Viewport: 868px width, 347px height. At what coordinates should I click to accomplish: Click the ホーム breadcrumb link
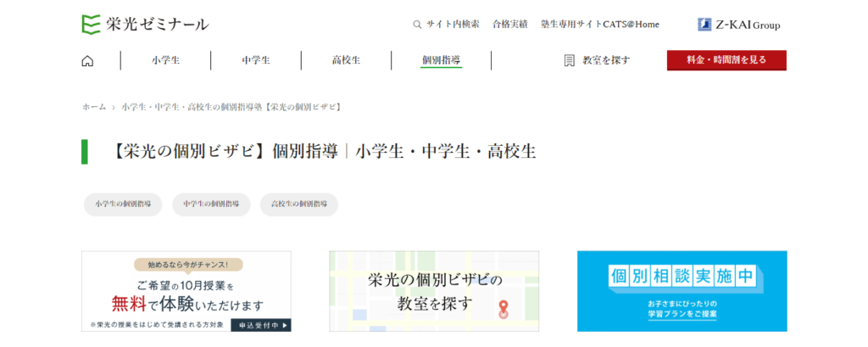click(x=94, y=106)
